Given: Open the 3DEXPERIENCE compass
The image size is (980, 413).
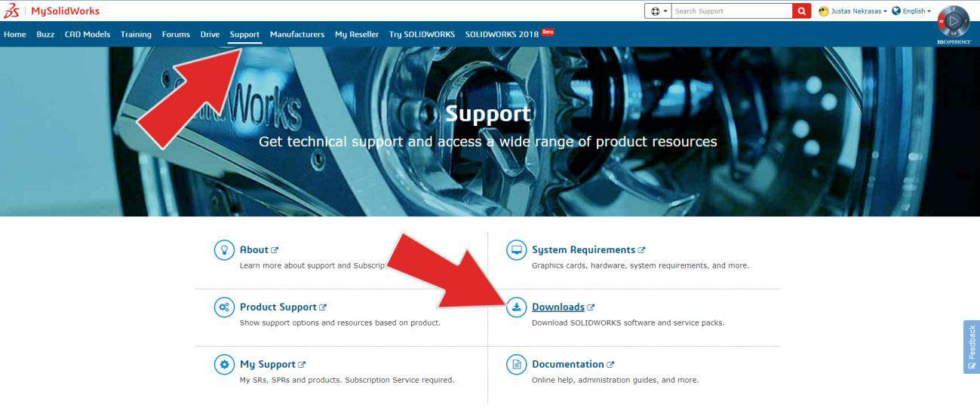Looking at the screenshot, I should pyautogui.click(x=954, y=23).
